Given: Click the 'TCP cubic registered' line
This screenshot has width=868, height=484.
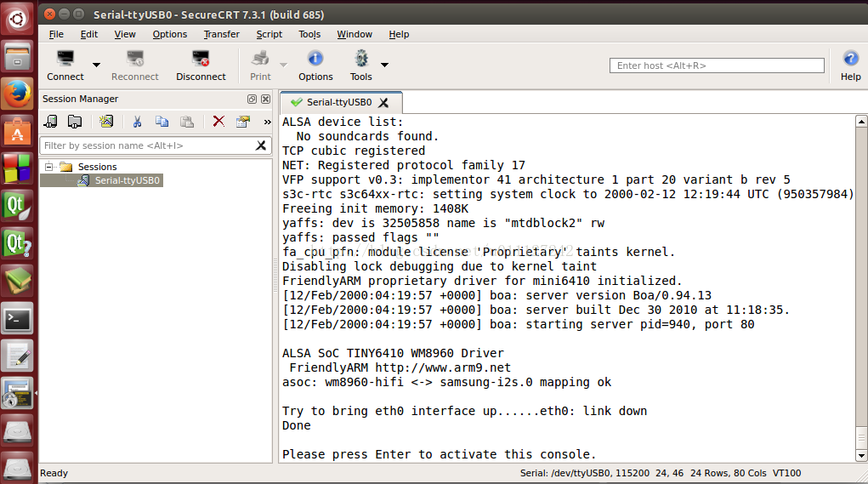Looking at the screenshot, I should 354,151.
